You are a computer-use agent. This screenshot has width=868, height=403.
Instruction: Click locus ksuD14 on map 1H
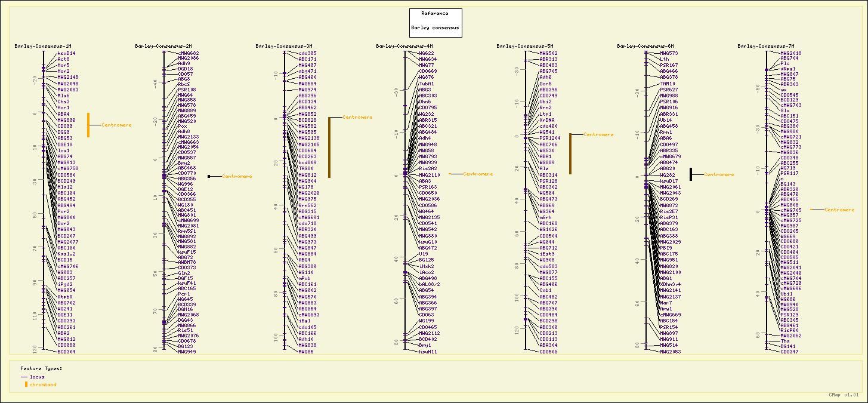coord(66,53)
